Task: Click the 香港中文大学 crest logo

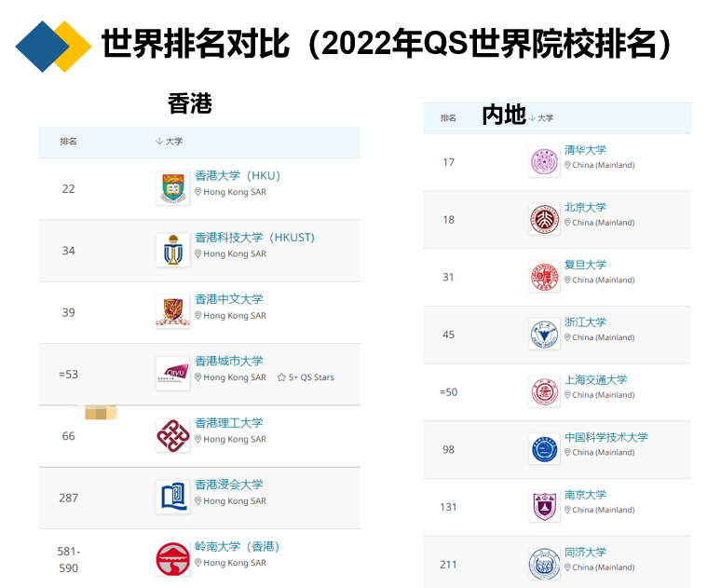Action: 173,311
